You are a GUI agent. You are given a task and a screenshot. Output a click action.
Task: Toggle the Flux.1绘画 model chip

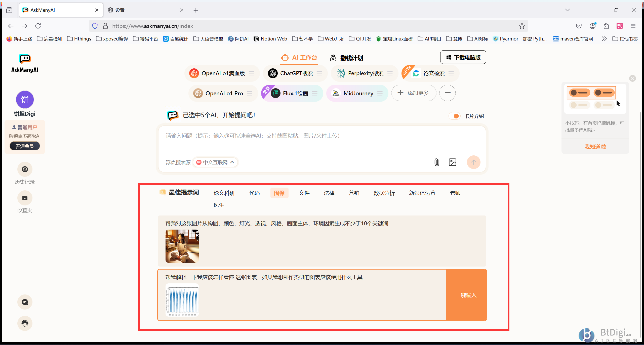click(292, 93)
